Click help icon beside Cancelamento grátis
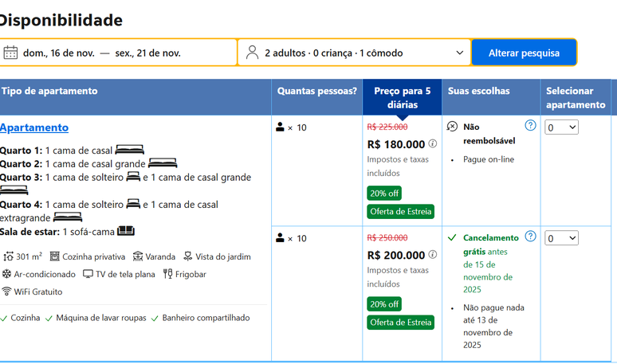 (x=530, y=237)
